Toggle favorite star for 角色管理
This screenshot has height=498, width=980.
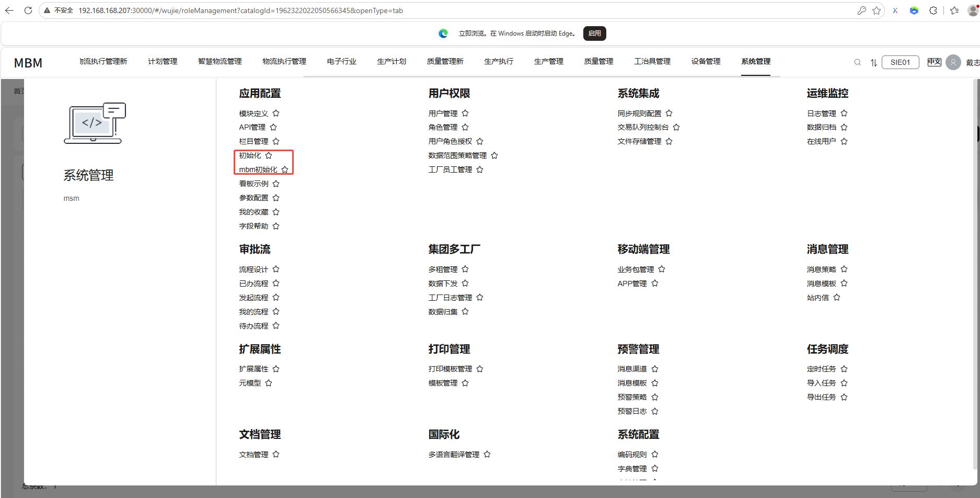[x=465, y=127]
